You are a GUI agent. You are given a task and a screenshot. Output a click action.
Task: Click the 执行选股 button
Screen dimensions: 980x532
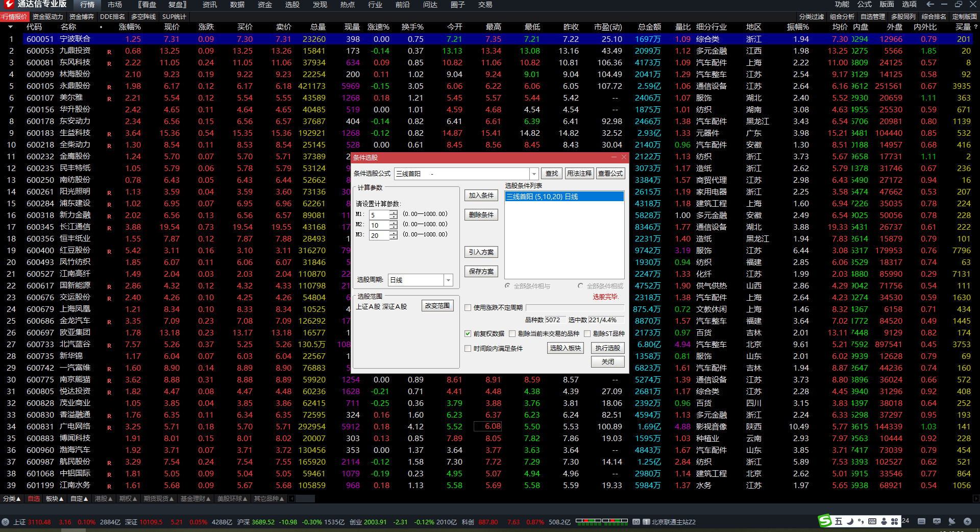coord(607,348)
